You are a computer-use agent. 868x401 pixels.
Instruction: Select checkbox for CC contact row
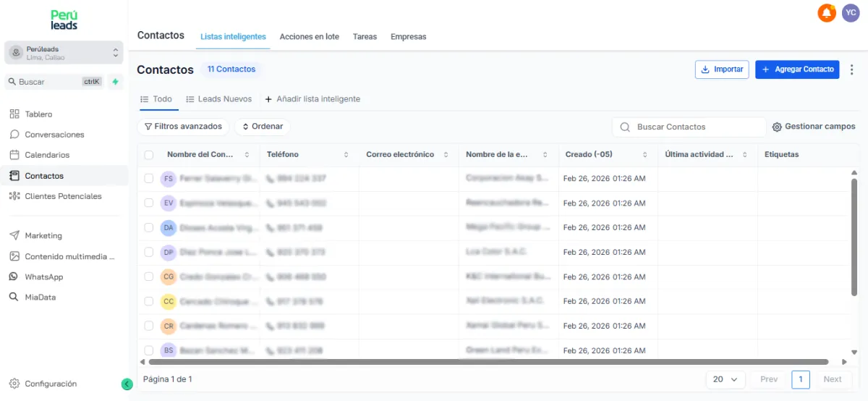149,302
